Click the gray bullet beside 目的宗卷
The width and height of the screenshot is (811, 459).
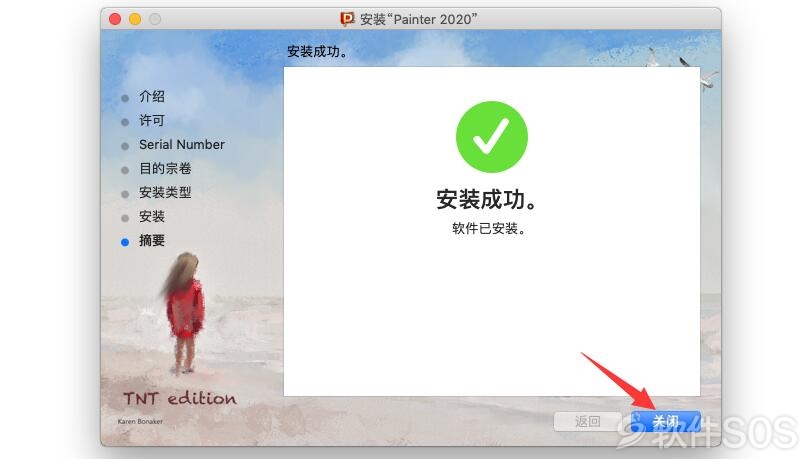125,170
